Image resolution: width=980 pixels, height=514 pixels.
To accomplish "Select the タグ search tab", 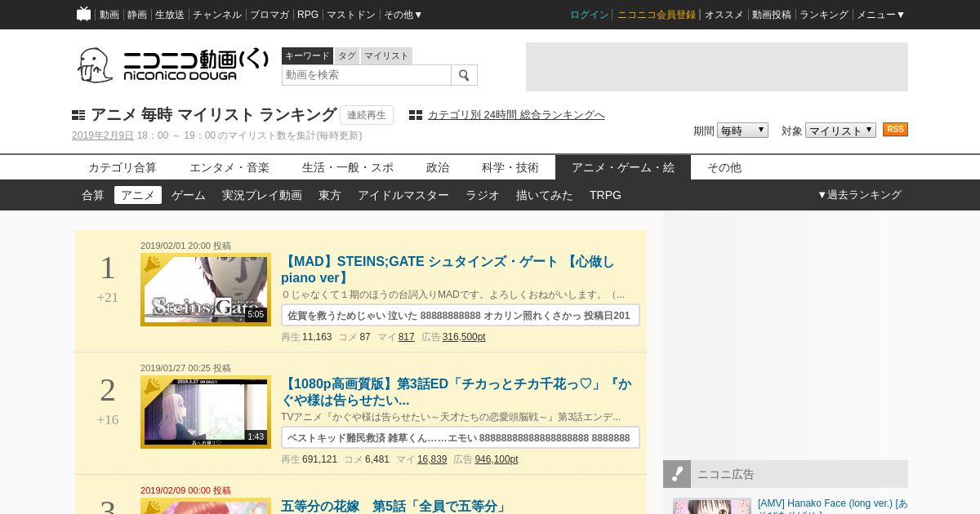I will pyautogui.click(x=347, y=55).
